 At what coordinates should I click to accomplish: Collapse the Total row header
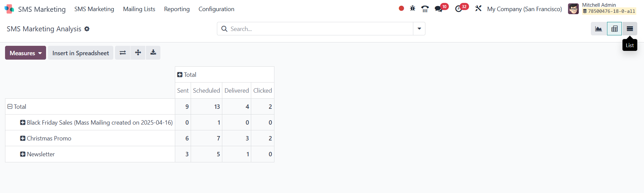10,107
